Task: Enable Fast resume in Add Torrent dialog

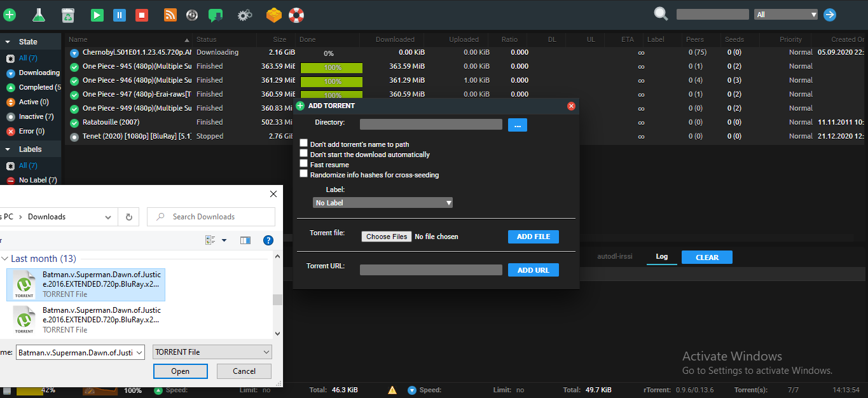Action: (303, 163)
